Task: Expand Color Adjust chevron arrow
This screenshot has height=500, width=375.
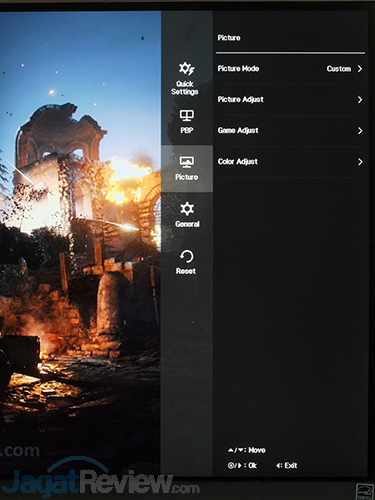Action: point(360,162)
